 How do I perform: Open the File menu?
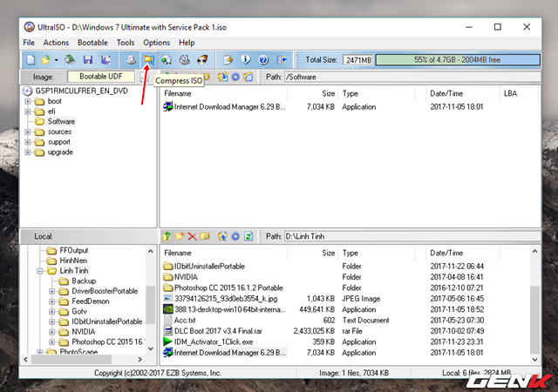click(29, 43)
